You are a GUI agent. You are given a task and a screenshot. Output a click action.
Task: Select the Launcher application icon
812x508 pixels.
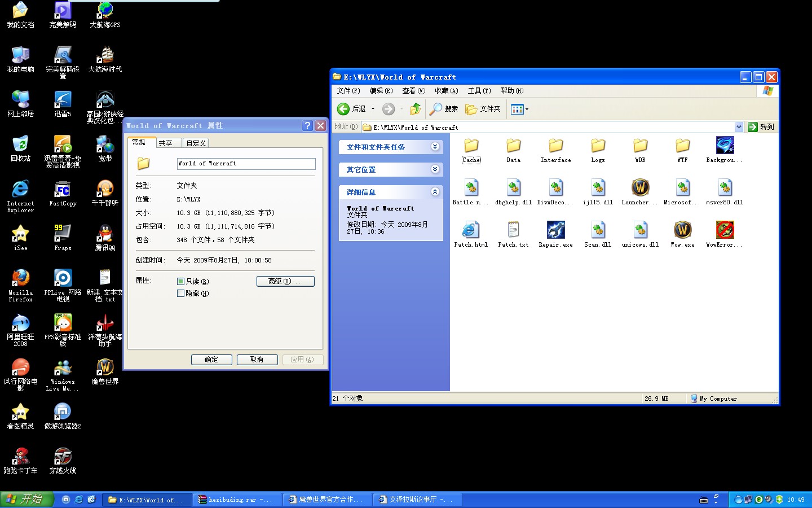click(x=641, y=187)
